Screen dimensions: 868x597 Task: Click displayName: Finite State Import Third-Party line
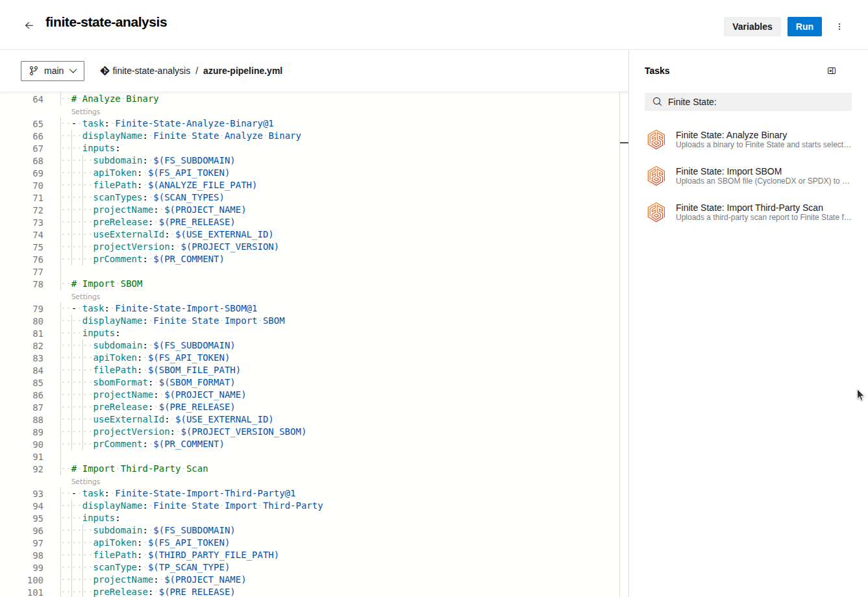point(203,506)
